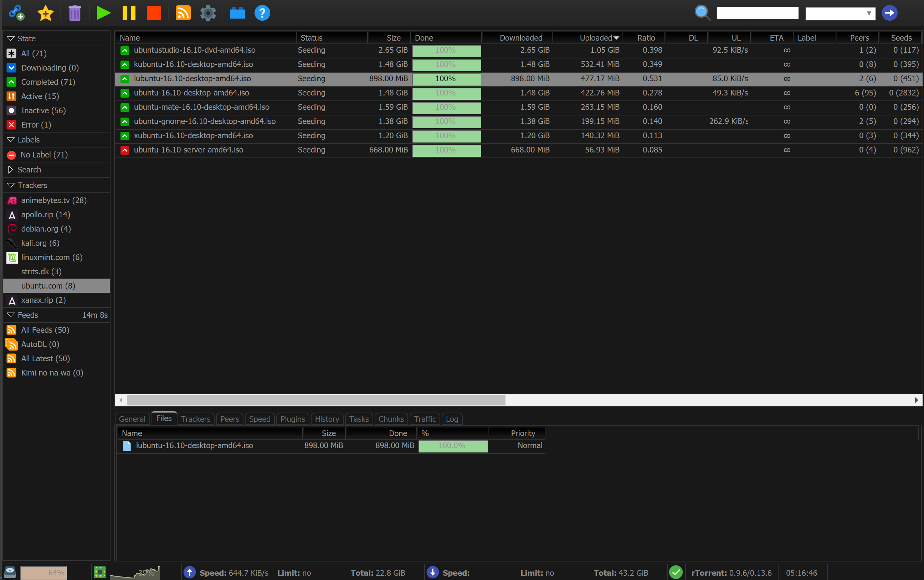Filter by Error state

tap(36, 125)
